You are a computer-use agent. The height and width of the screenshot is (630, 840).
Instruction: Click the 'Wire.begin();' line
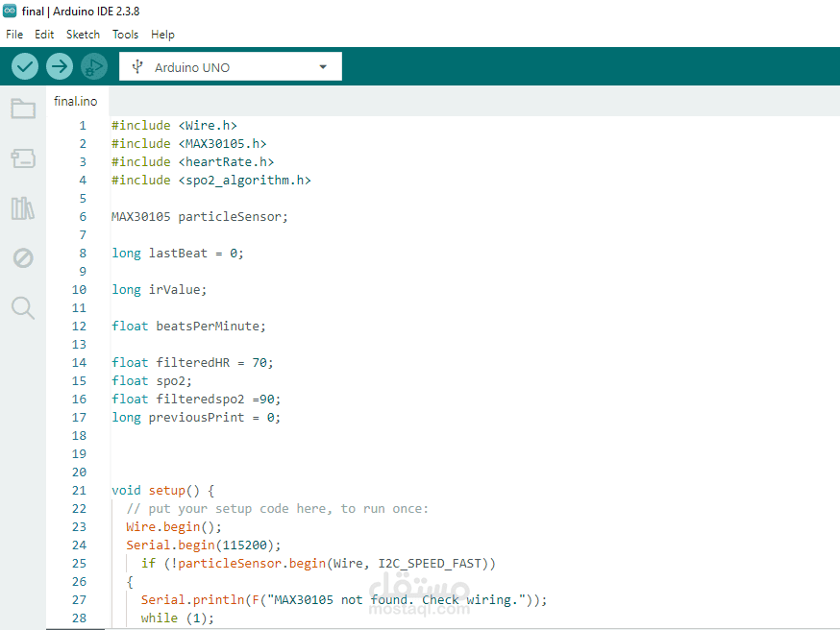coord(174,526)
